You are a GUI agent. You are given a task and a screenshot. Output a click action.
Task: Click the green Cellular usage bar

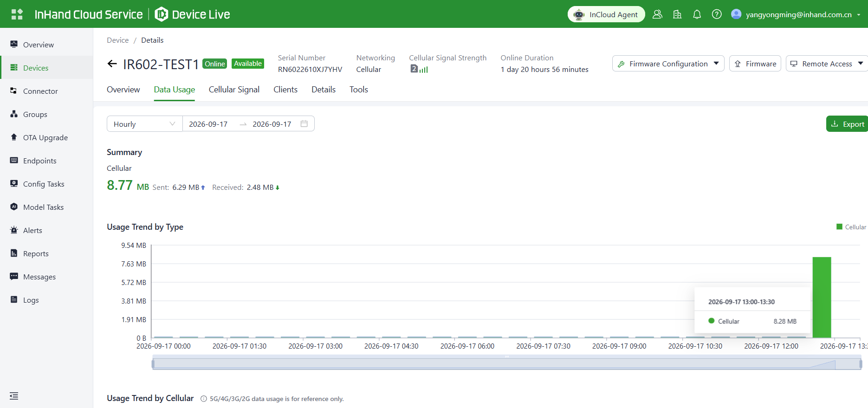click(x=822, y=297)
